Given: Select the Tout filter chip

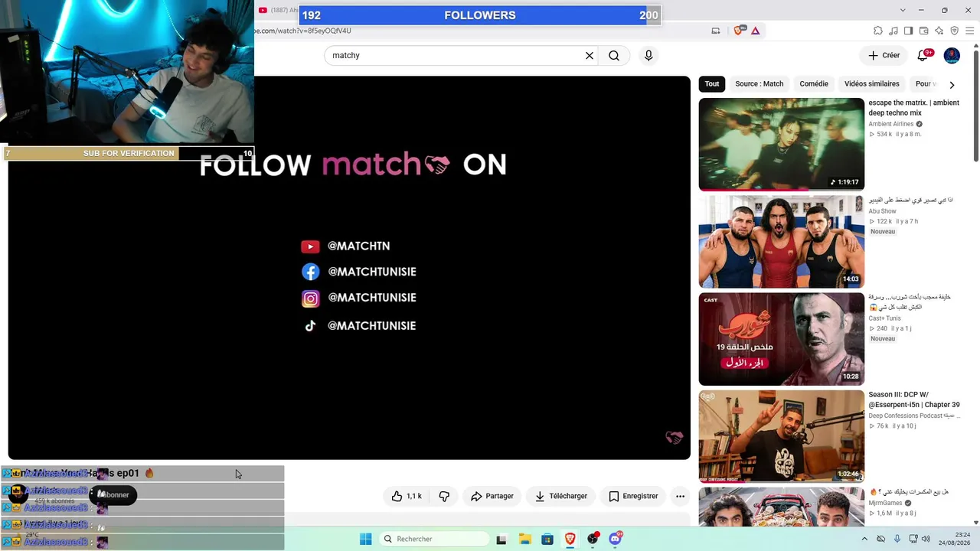Looking at the screenshot, I should [712, 84].
